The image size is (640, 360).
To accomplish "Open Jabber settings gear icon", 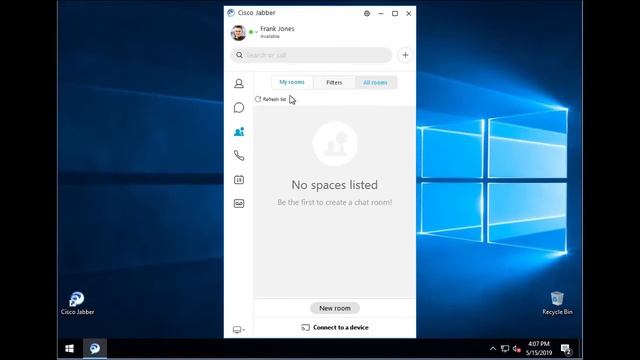I will coord(367,13).
